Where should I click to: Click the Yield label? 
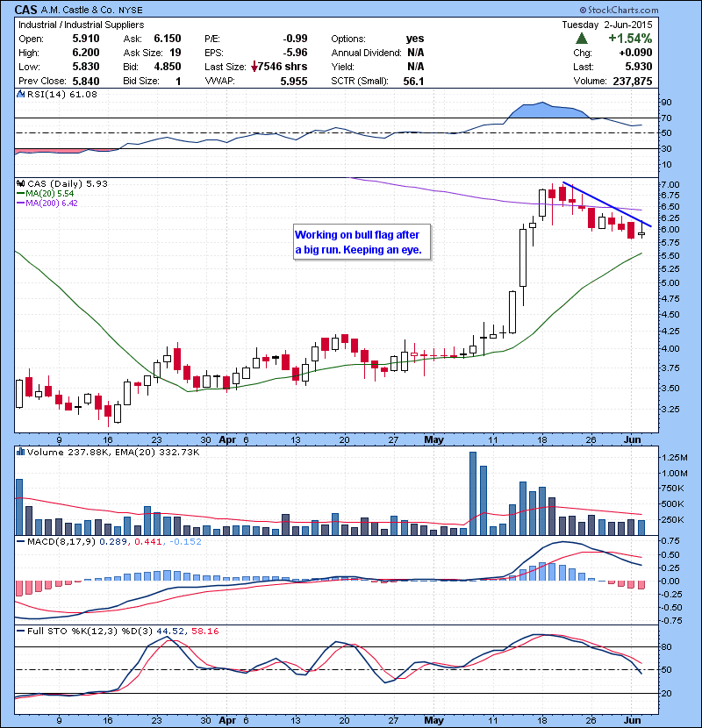(x=342, y=67)
